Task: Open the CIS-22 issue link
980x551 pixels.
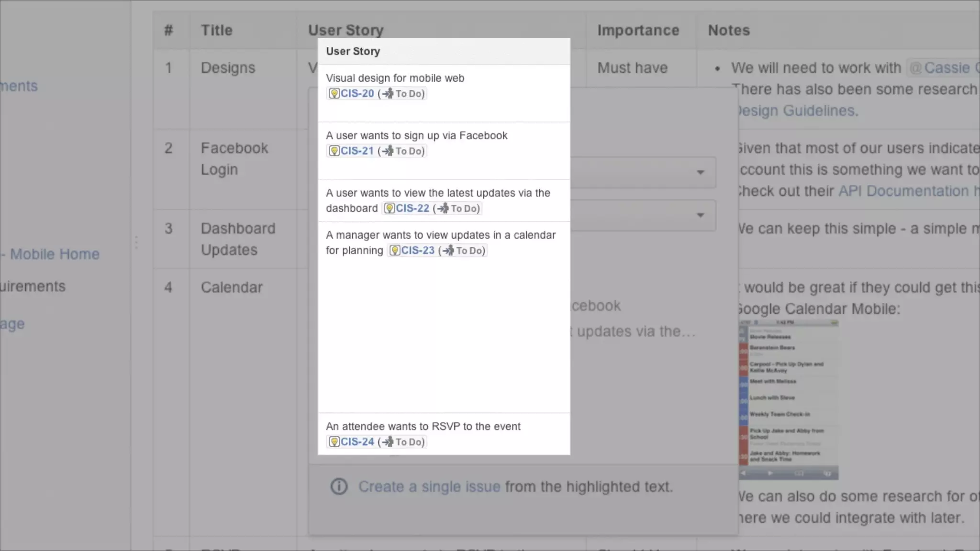Action: [412, 209]
